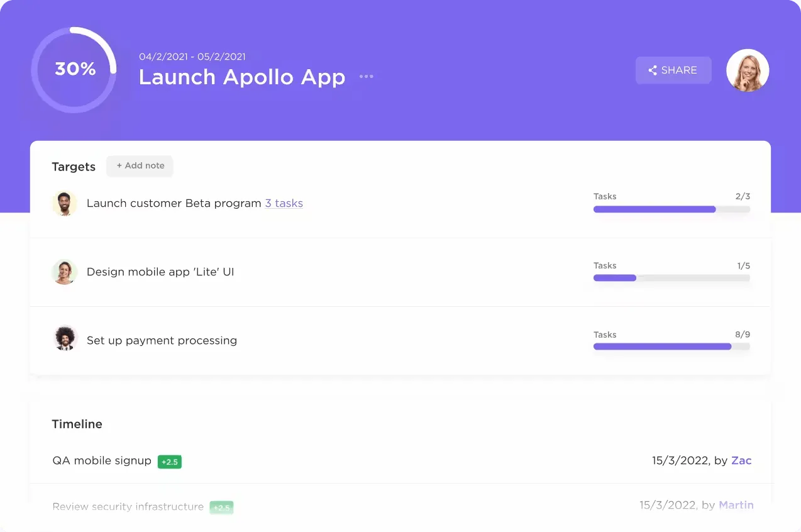Click the date range 04/2/2021 - 05/2/2021
The height and width of the screenshot is (532, 801).
coord(192,57)
